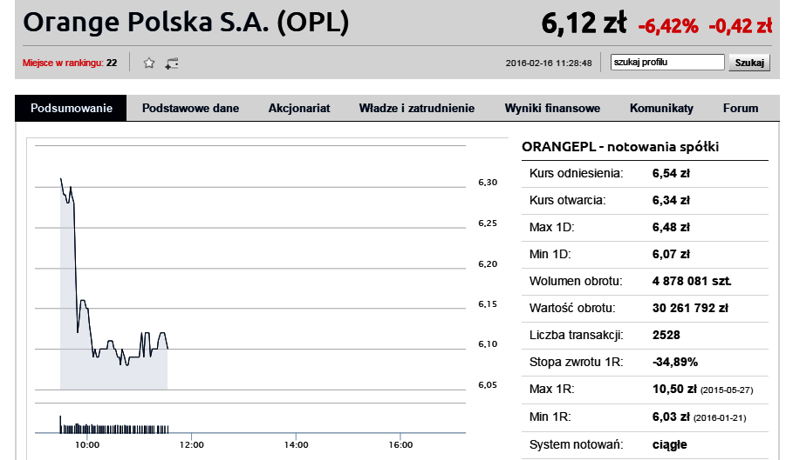The image size is (786, 460).
Task: Click the 12:00 time axis label
Action: coord(191,445)
